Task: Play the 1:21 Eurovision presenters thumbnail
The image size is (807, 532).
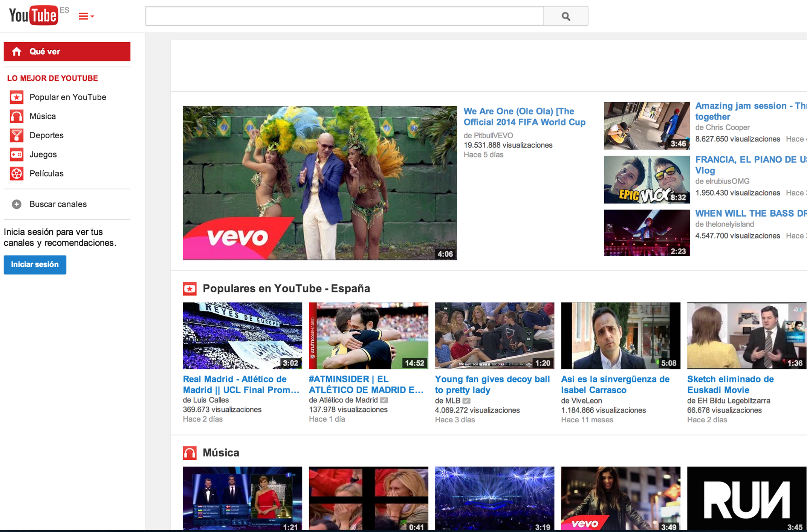Action: point(242,498)
